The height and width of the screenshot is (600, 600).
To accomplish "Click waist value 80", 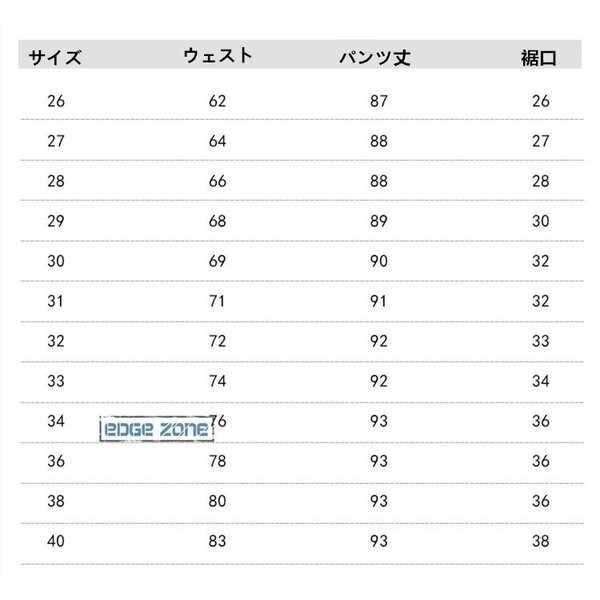I will point(217,501).
